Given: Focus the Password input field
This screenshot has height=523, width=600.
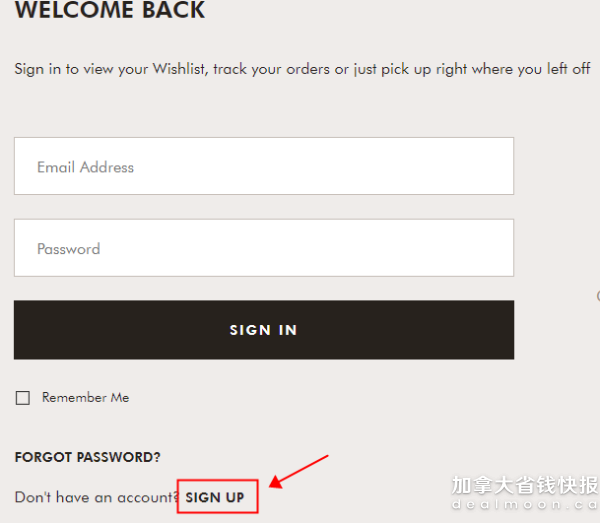Looking at the screenshot, I should [x=264, y=248].
